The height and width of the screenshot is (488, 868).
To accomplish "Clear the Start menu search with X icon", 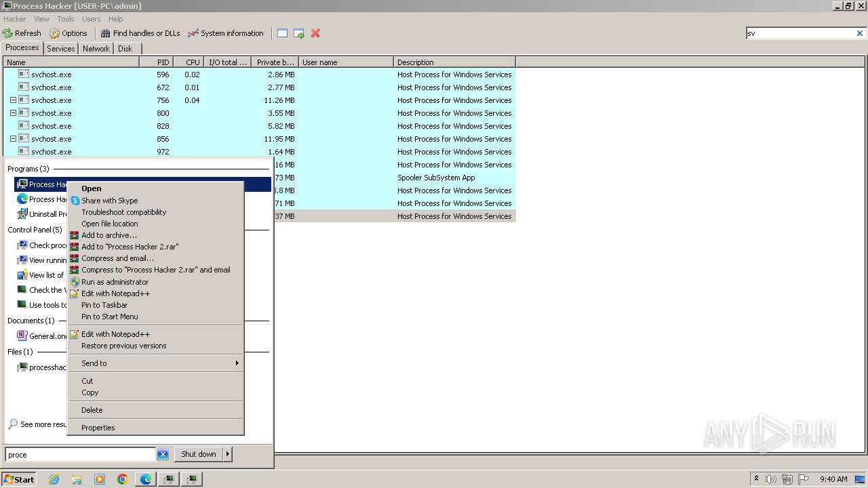I will tap(163, 455).
